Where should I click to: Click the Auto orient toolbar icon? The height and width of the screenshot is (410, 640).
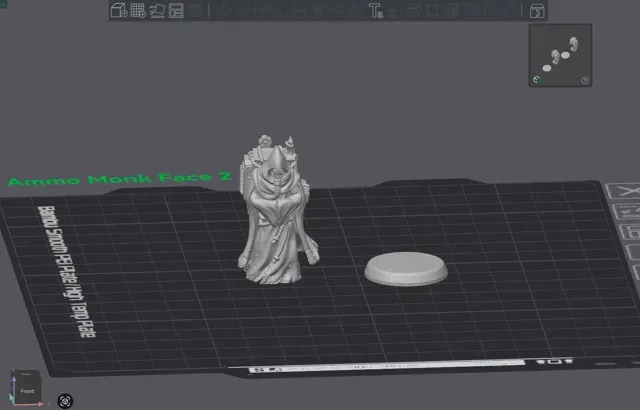[x=157, y=10]
